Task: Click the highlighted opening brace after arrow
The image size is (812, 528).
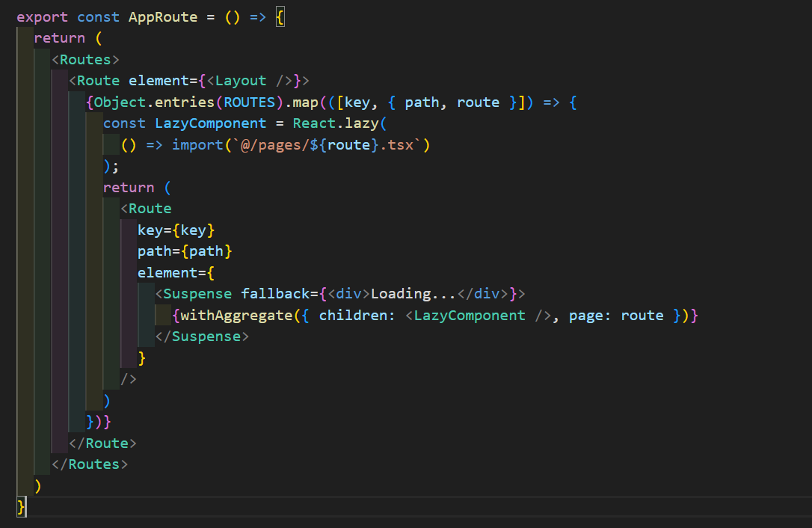Action: [x=280, y=18]
